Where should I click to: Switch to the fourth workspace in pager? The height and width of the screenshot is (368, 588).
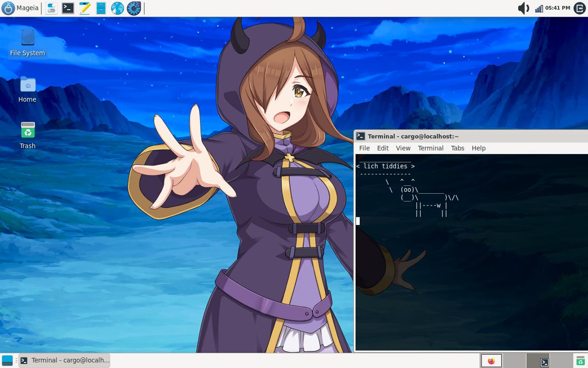(x=561, y=361)
